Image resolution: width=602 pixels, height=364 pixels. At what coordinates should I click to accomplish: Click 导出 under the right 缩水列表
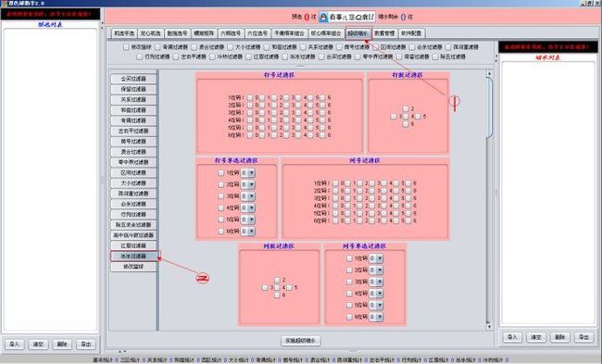click(583, 337)
